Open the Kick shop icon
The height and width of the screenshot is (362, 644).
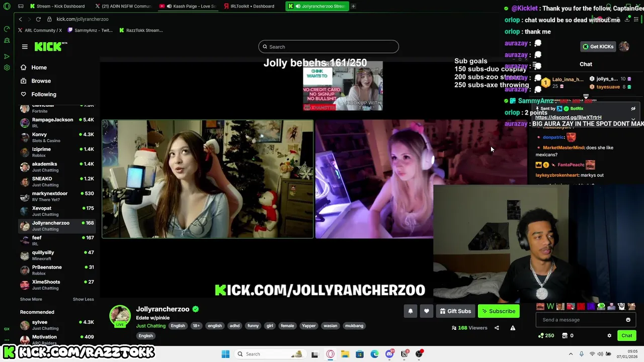pyautogui.click(x=565, y=335)
